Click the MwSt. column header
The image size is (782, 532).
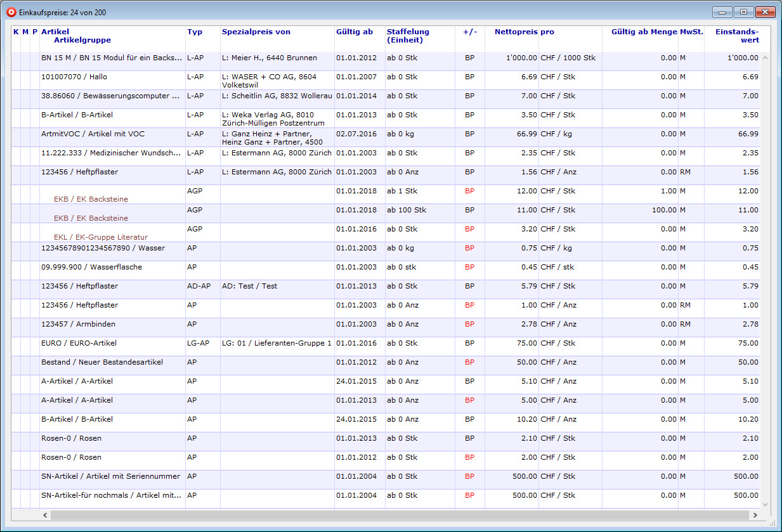coord(691,32)
